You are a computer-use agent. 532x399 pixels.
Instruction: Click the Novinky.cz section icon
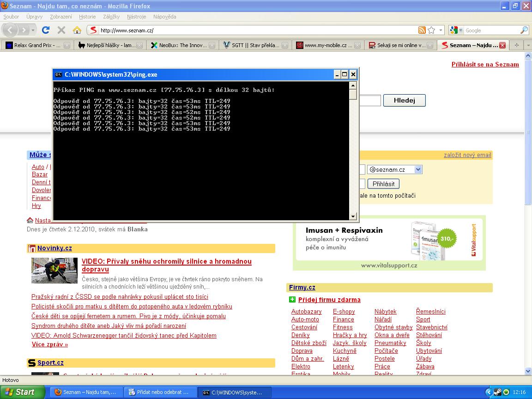tap(31, 248)
